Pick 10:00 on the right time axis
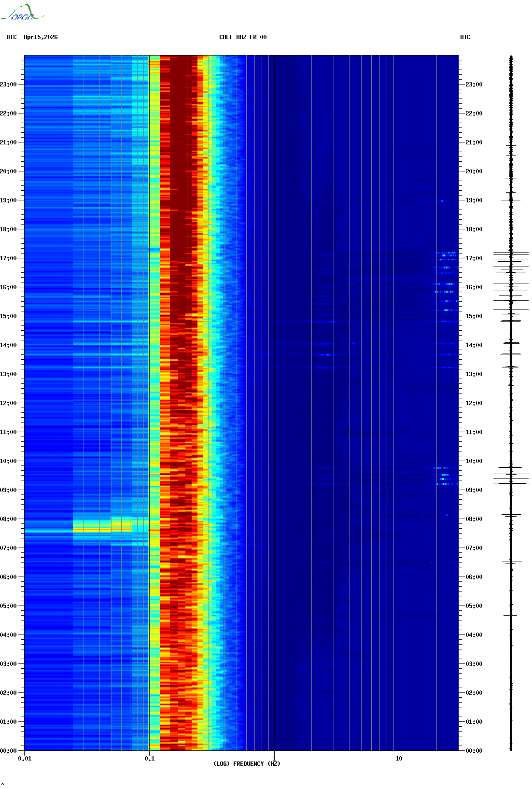The image size is (532, 789). tap(474, 461)
